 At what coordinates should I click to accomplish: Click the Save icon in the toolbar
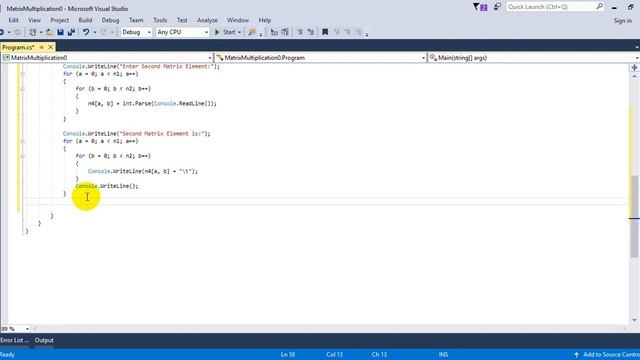(x=60, y=32)
